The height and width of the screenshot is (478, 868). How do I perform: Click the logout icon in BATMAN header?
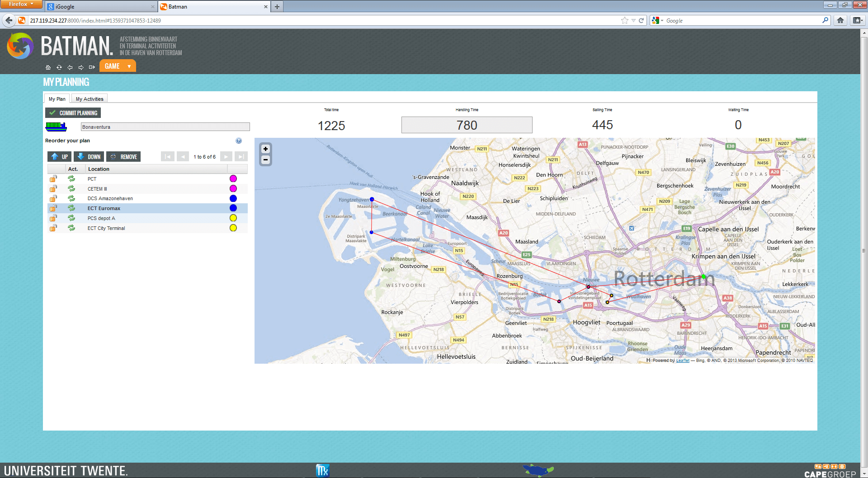click(92, 67)
